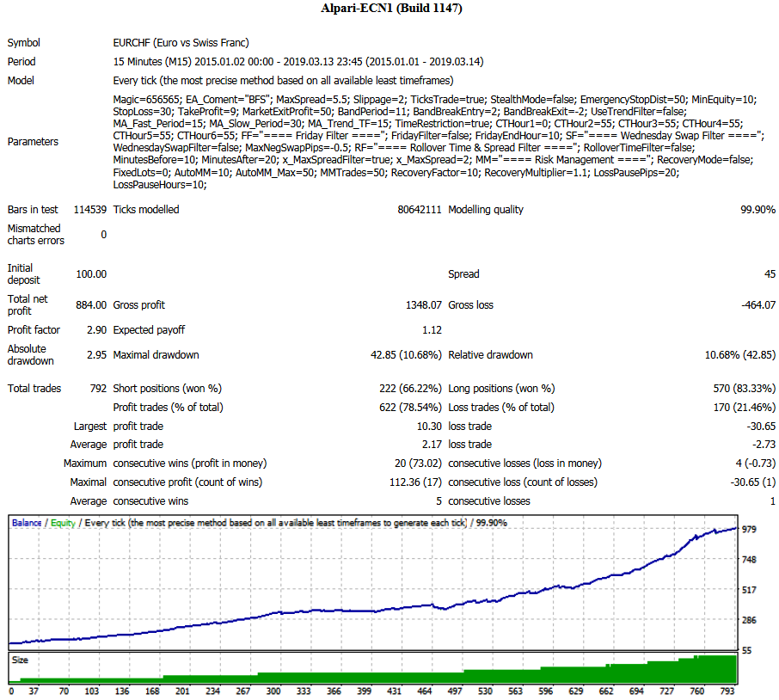Click the 'Equity' legend label on the chart
Image resolution: width=779 pixels, height=700 pixels.
(63, 523)
